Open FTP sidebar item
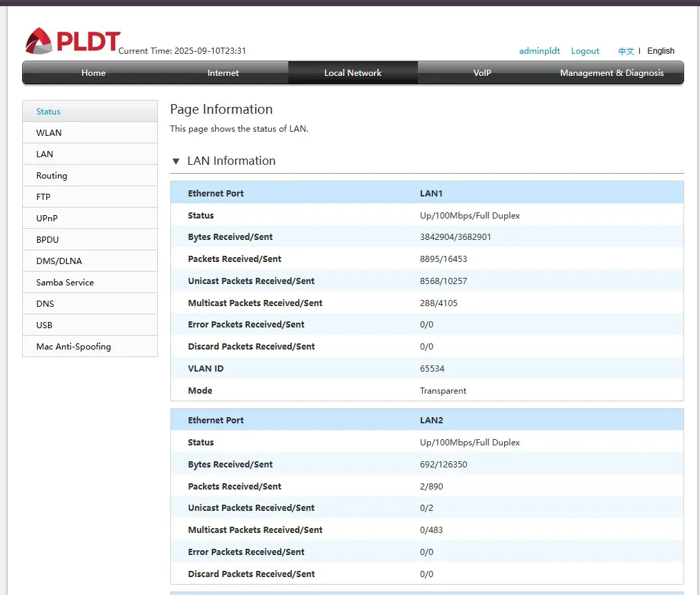 pyautogui.click(x=90, y=197)
